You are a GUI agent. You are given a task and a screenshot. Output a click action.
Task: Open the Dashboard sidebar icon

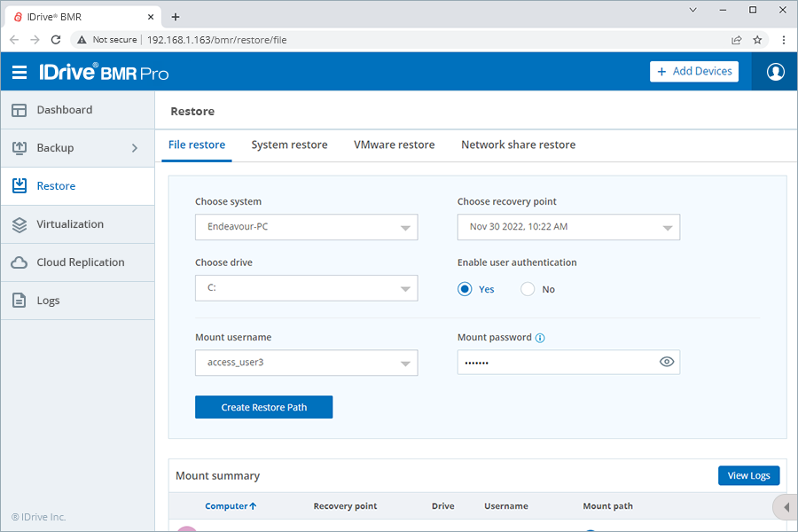(x=20, y=109)
